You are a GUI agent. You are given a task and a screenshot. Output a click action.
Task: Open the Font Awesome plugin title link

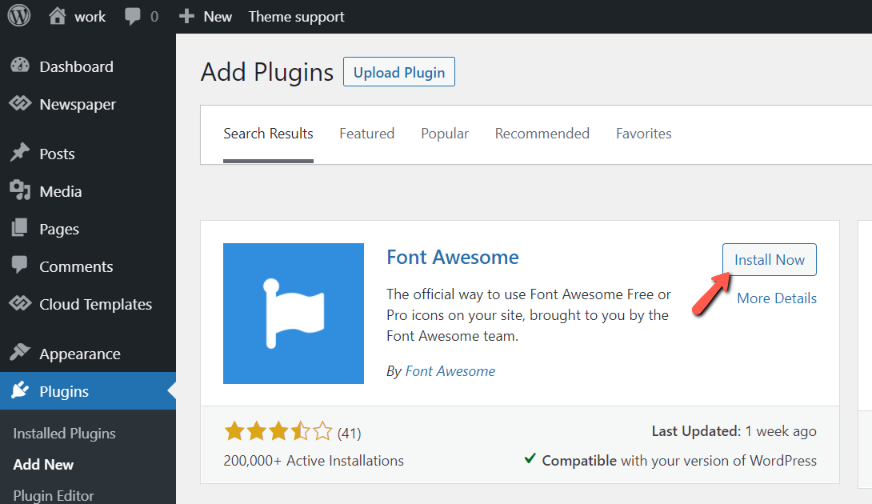click(453, 257)
